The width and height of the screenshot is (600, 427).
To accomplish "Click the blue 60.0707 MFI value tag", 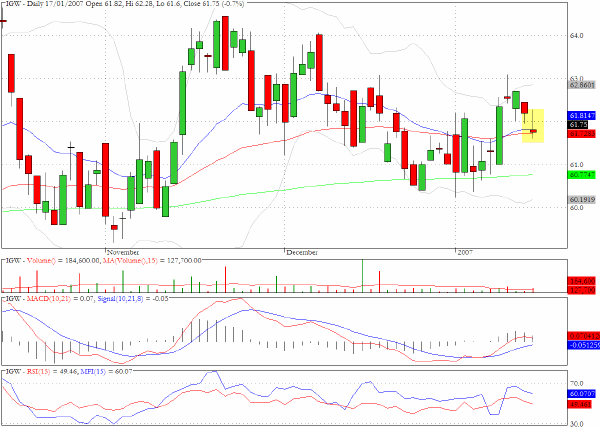I will (582, 394).
